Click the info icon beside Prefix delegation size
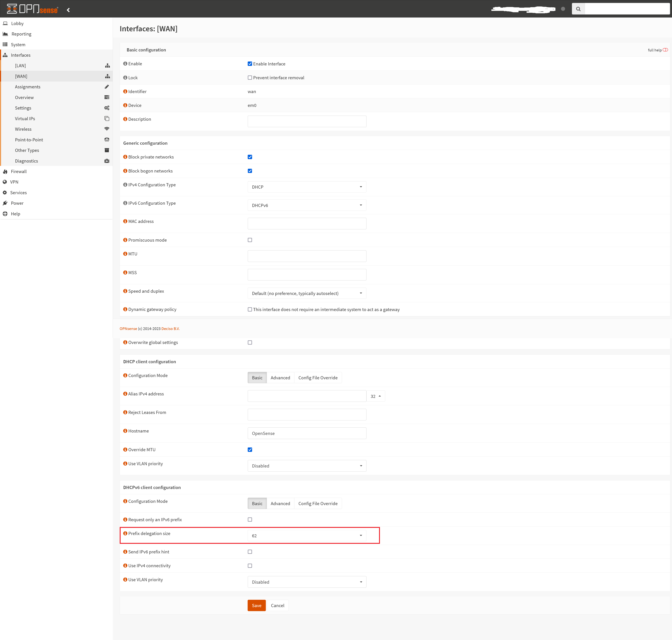672x640 pixels. (x=125, y=533)
